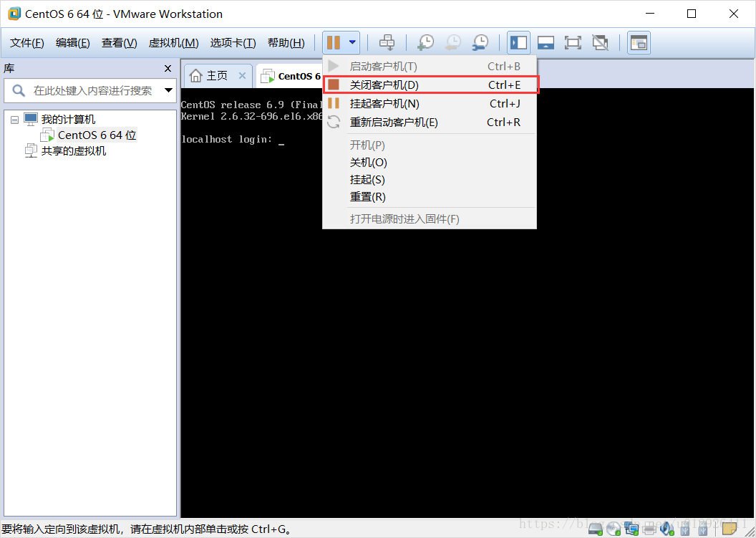Click the CD/DVD drive status icon
This screenshot has height=538, width=756.
[614, 529]
